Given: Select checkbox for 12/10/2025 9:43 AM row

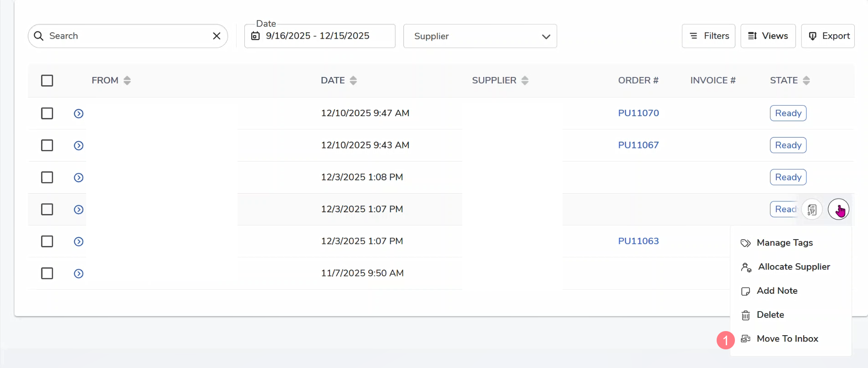Looking at the screenshot, I should click(x=47, y=145).
